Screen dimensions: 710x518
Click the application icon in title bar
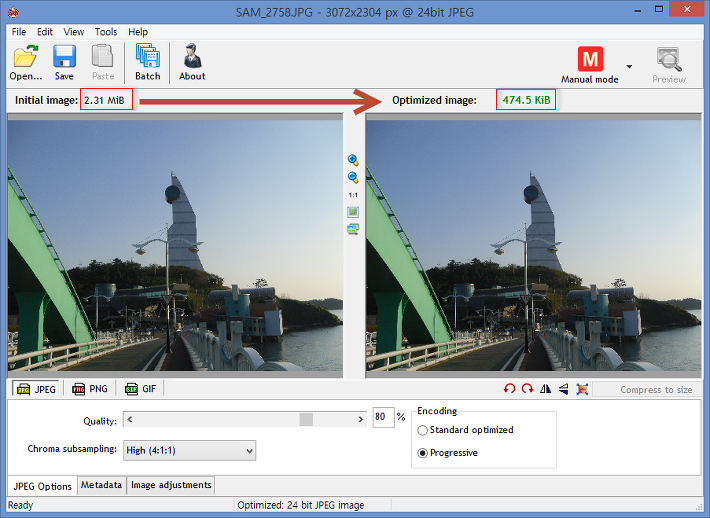click(x=13, y=12)
